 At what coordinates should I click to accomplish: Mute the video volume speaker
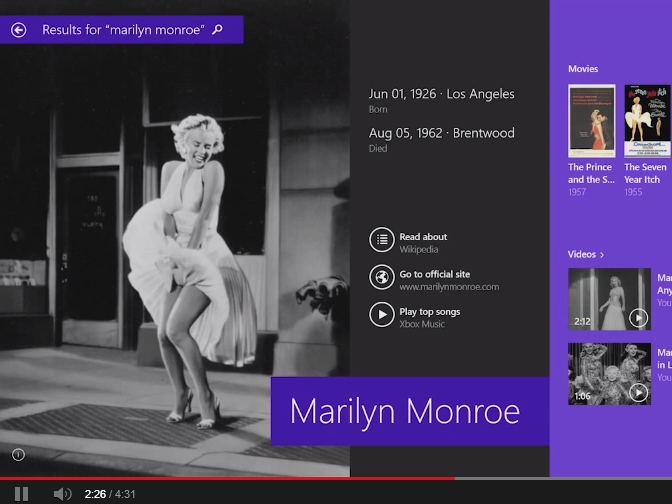point(63,494)
